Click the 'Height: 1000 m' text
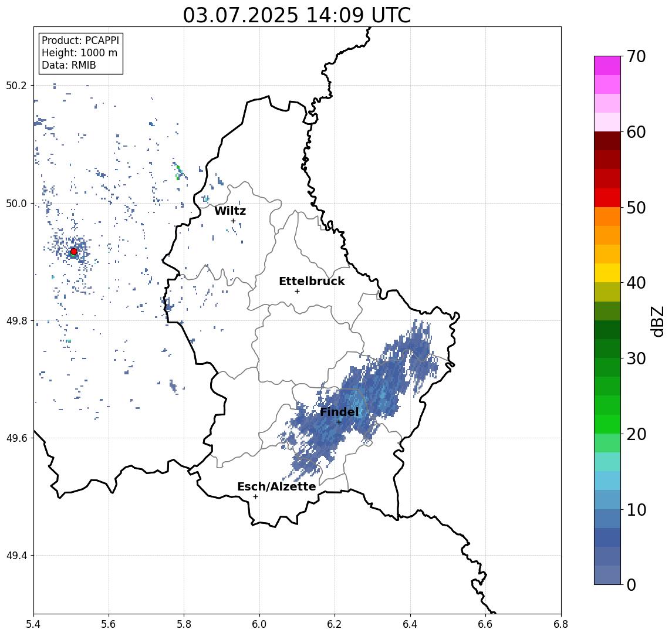672x636 pixels. pyautogui.click(x=79, y=53)
